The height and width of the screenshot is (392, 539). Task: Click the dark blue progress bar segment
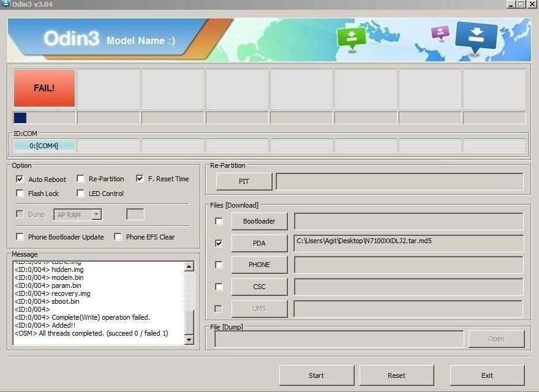coord(20,118)
